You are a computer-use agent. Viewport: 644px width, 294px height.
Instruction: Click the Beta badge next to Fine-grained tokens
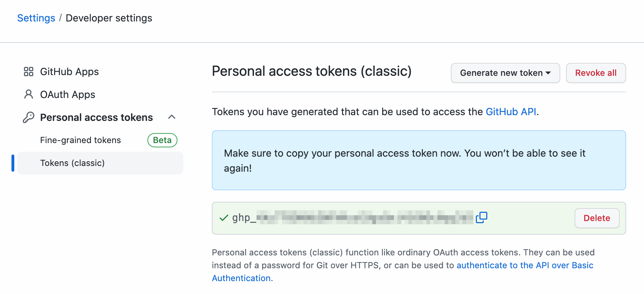click(x=162, y=140)
